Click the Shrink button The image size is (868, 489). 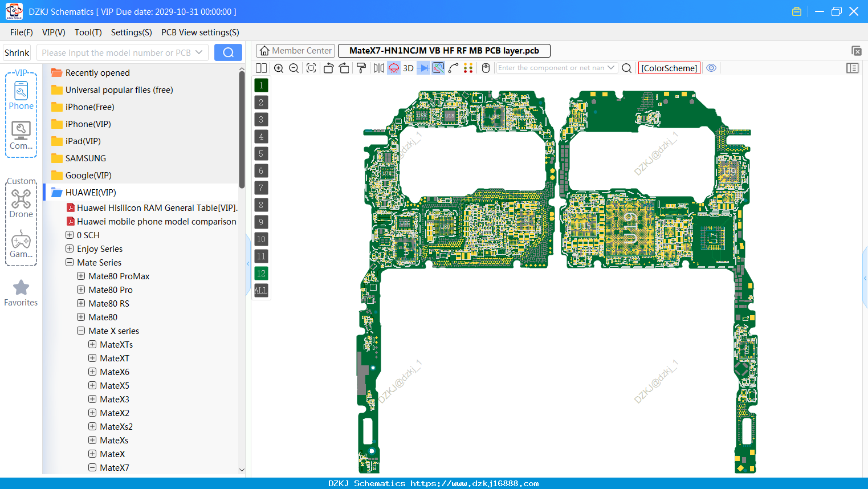17,52
